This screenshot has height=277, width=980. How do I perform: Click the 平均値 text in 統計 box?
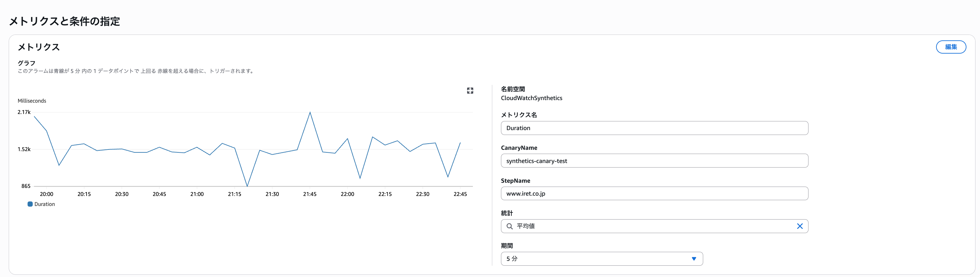526,226
